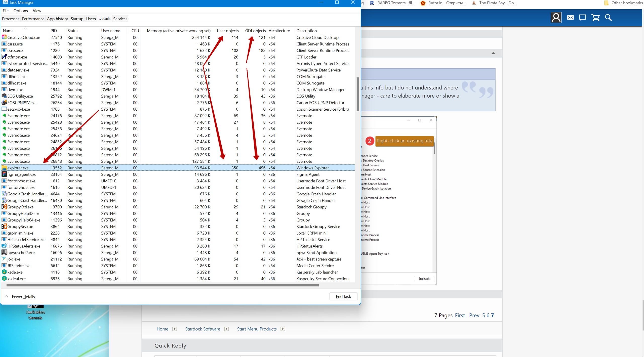Select the JRService.exe process row
Screen dimensions: 644x357
pyautogui.click(x=178, y=265)
